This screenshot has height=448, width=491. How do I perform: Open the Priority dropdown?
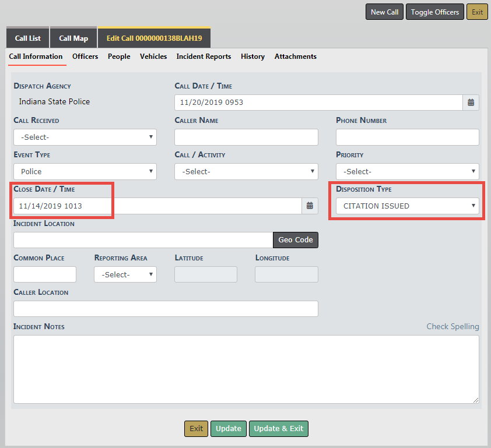[x=407, y=172]
